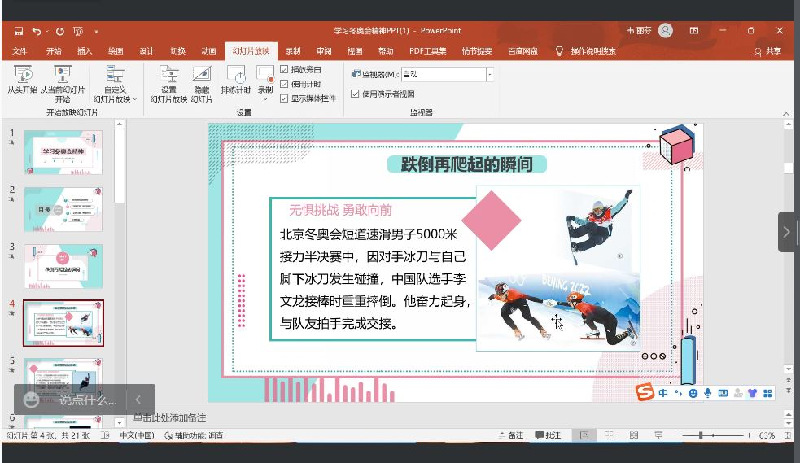Click the 共享 share button
The height and width of the screenshot is (463, 800).
[x=768, y=51]
